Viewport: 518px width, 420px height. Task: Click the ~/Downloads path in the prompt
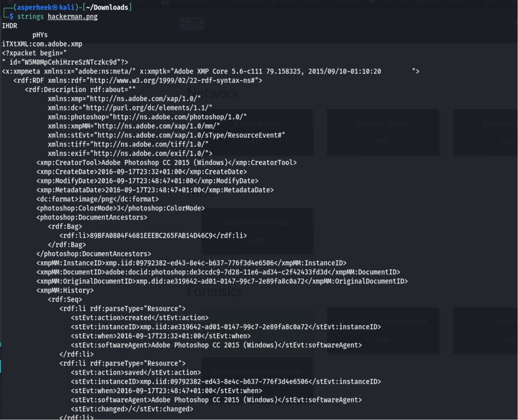click(x=107, y=8)
